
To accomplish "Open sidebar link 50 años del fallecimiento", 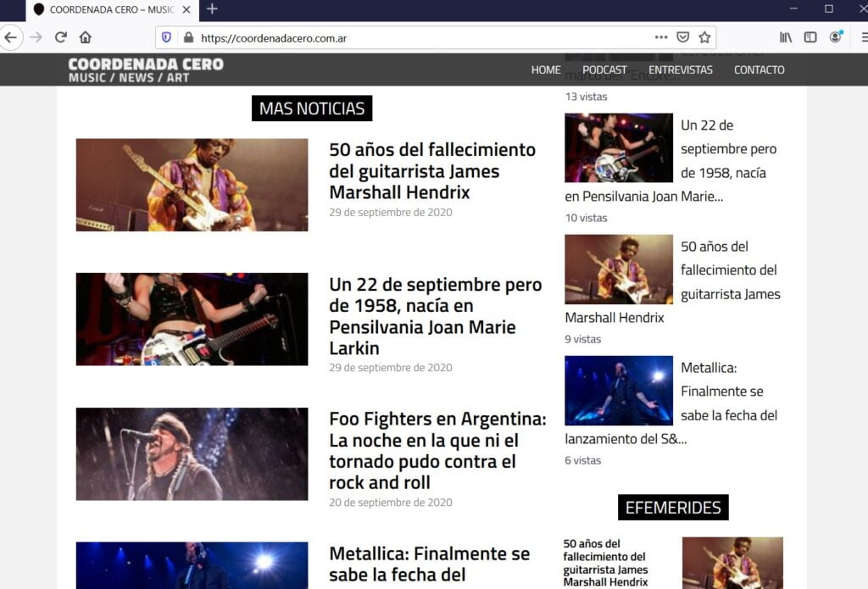I will [730, 270].
